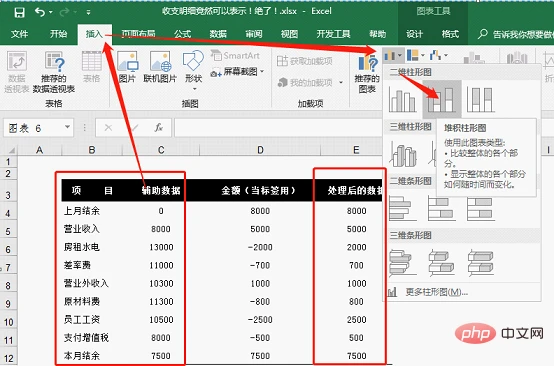
Task: Open the chart tools 设计 tab
Action: click(414, 34)
